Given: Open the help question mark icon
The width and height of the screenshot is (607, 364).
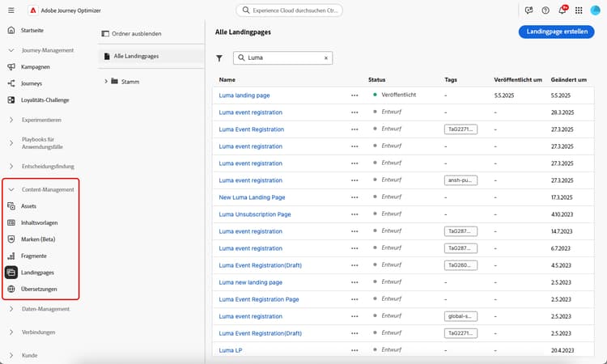Looking at the screenshot, I should (x=545, y=11).
